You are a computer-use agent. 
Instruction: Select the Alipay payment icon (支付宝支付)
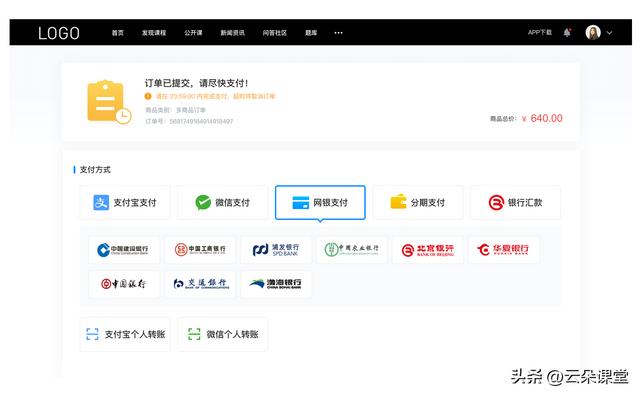[101, 202]
